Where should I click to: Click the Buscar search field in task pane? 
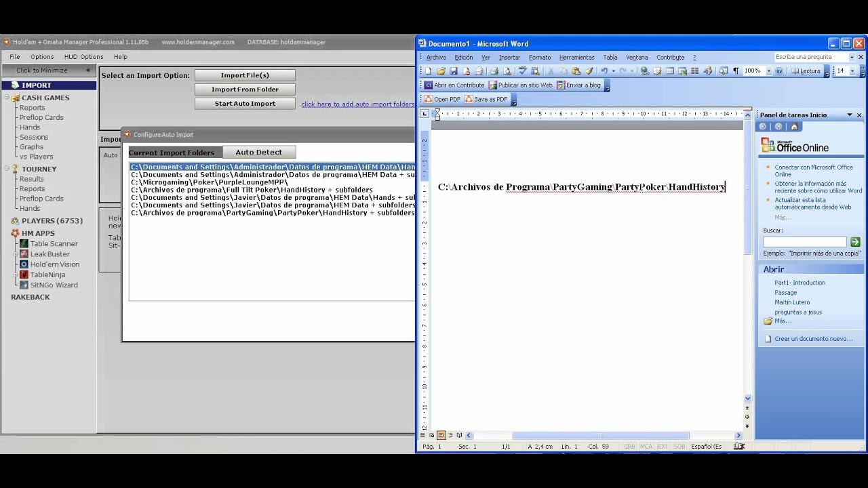(805, 242)
